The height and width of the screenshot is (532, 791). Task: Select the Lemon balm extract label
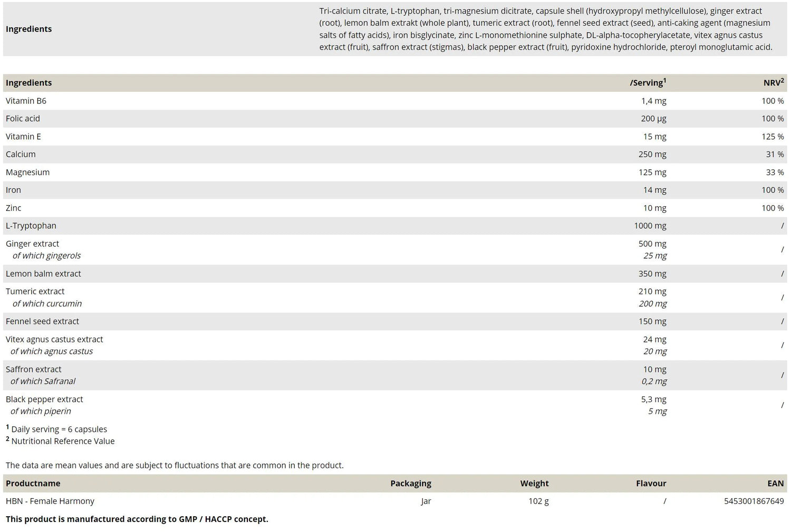tap(43, 274)
